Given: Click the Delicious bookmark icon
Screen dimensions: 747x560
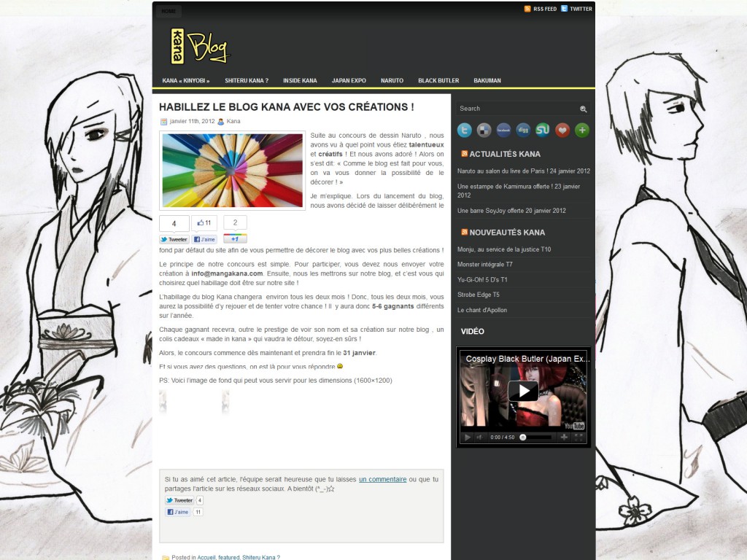Looking at the screenshot, I should [484, 131].
